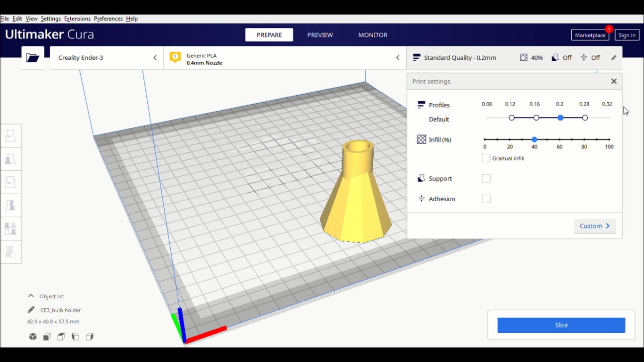This screenshot has width=644, height=362.
Task: Click the model dimensions 42.9 x 40.8 x 57.5 mm
Action: [53, 321]
